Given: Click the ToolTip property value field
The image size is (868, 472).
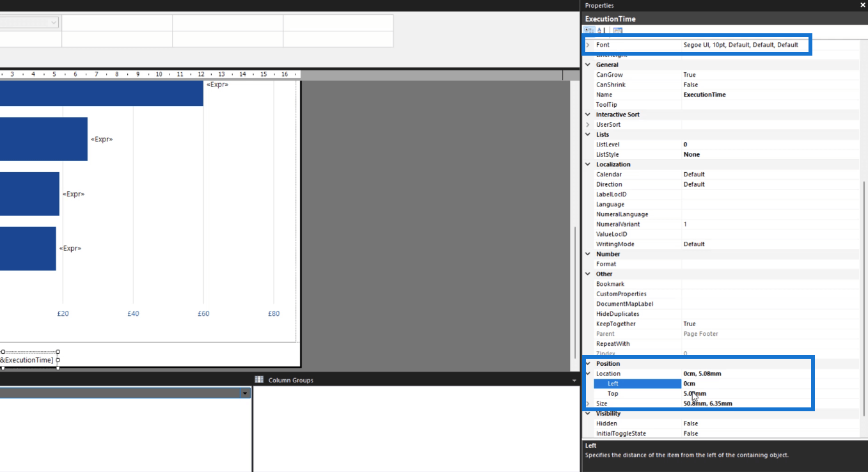Looking at the screenshot, I should point(770,104).
